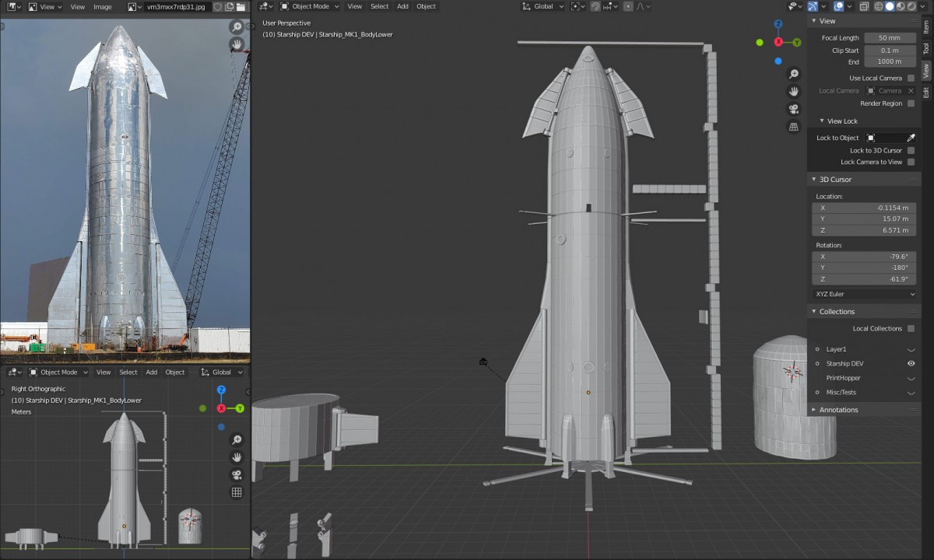Image resolution: width=934 pixels, height=560 pixels.
Task: Hide the Starship DEV collection via eye icon
Action: pyautogui.click(x=911, y=363)
